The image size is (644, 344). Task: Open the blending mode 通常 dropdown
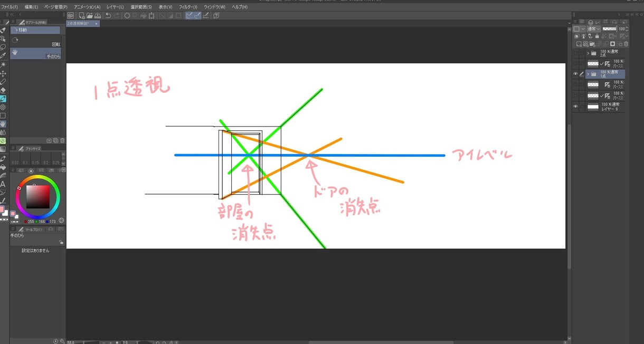(593, 28)
